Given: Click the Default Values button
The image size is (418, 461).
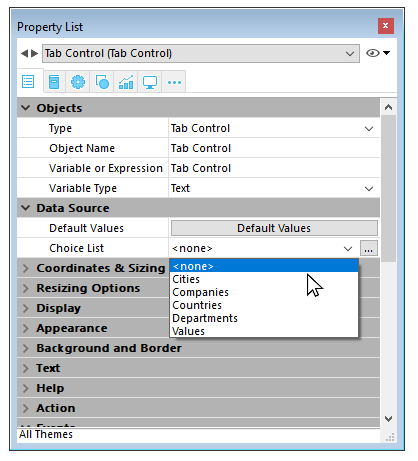Looking at the screenshot, I should (x=274, y=228).
